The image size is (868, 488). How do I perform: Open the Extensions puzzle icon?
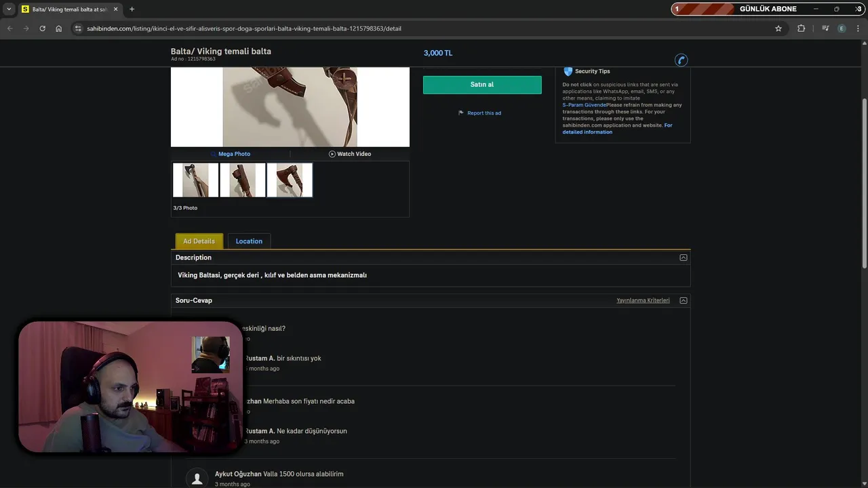coord(802,28)
